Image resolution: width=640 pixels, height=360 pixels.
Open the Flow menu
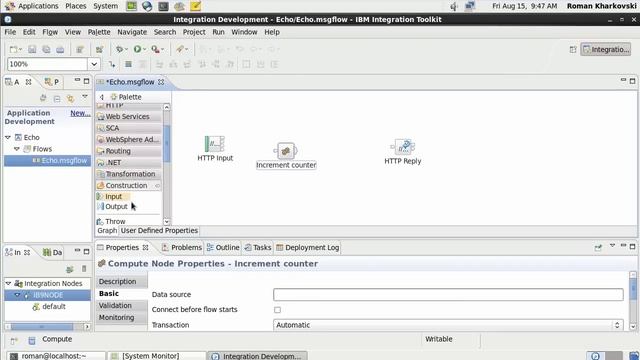[x=50, y=32]
